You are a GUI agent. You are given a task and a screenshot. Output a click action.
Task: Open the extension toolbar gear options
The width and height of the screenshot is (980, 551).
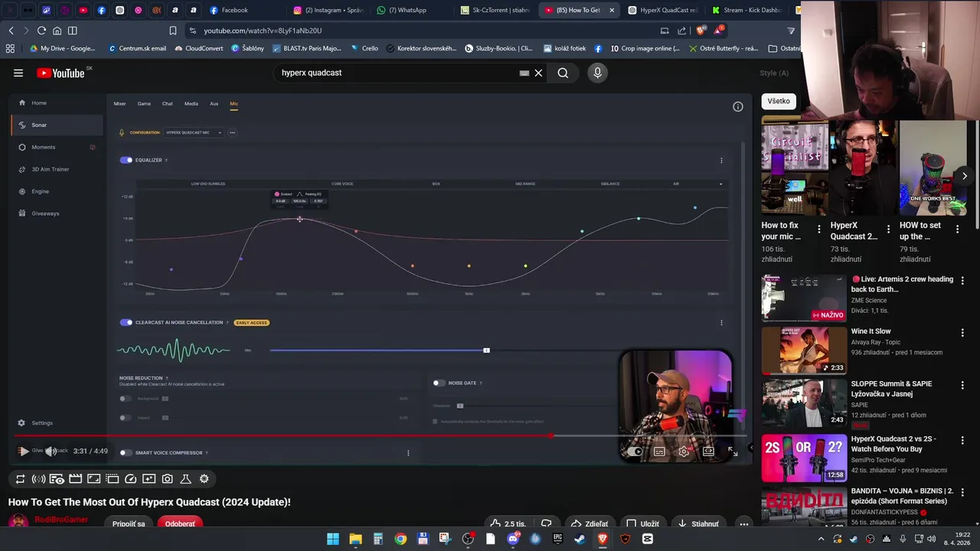(204, 479)
